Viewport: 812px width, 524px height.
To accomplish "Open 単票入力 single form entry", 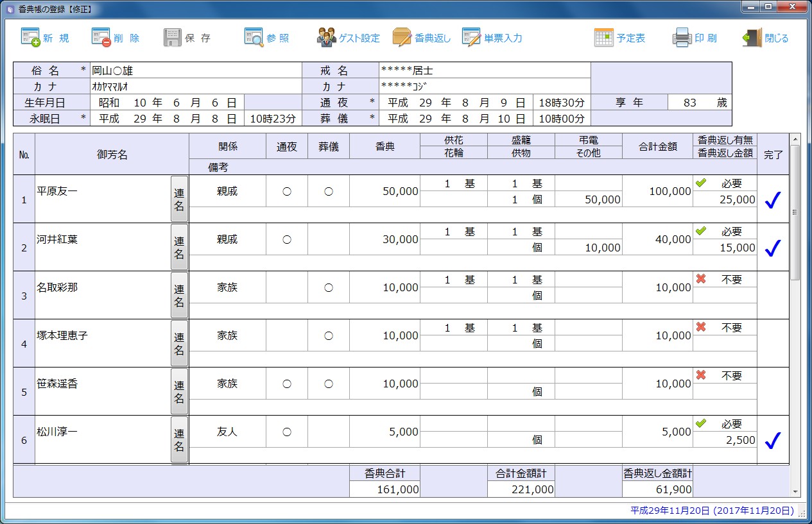I will [x=471, y=38].
